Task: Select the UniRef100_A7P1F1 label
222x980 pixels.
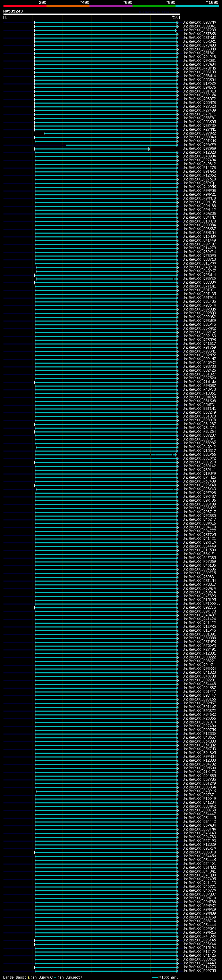Action: [x=199, y=114]
